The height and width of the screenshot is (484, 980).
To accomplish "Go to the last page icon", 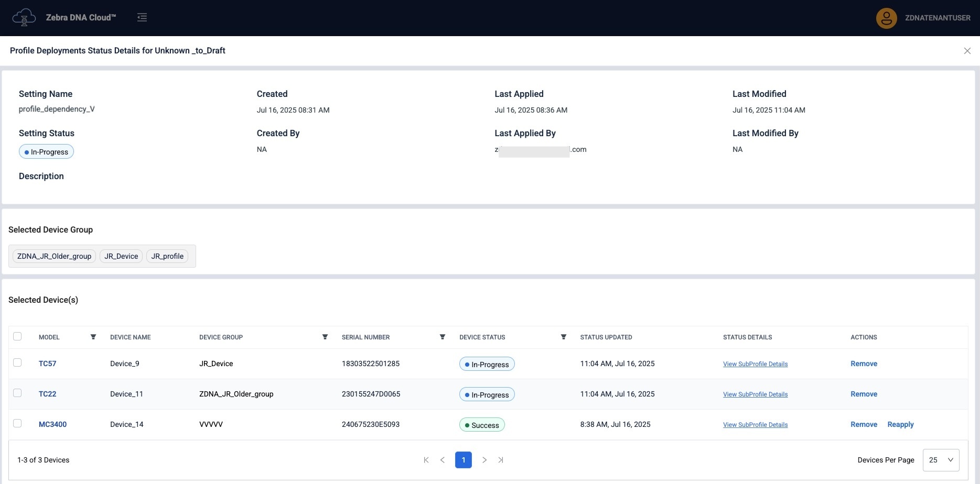I will pyautogui.click(x=501, y=460).
